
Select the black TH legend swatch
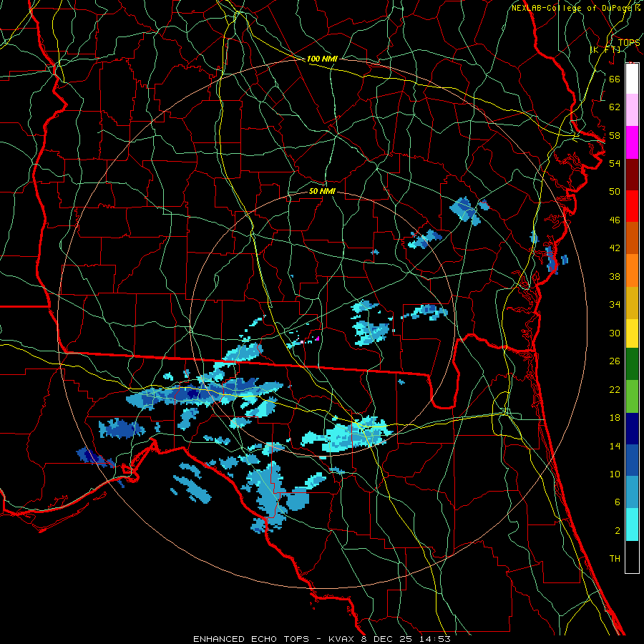pyautogui.click(x=632, y=557)
